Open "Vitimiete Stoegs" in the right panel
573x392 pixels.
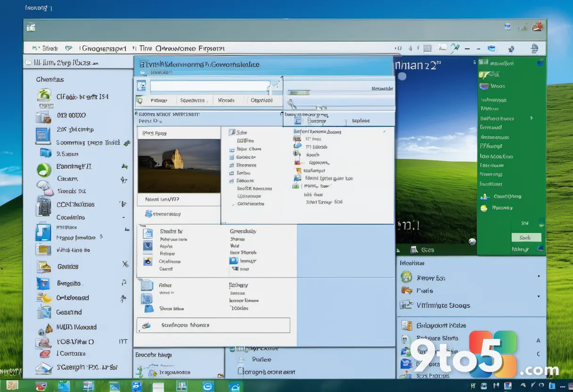click(x=443, y=305)
